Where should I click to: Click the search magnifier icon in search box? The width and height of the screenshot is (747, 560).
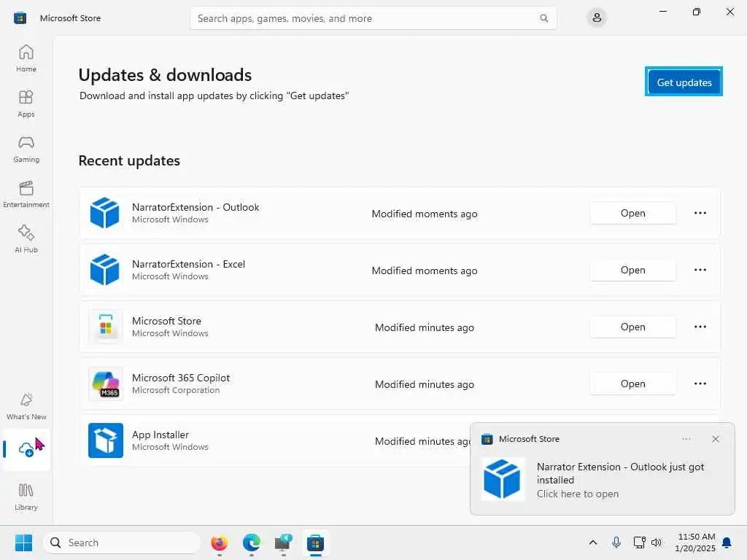(x=543, y=18)
